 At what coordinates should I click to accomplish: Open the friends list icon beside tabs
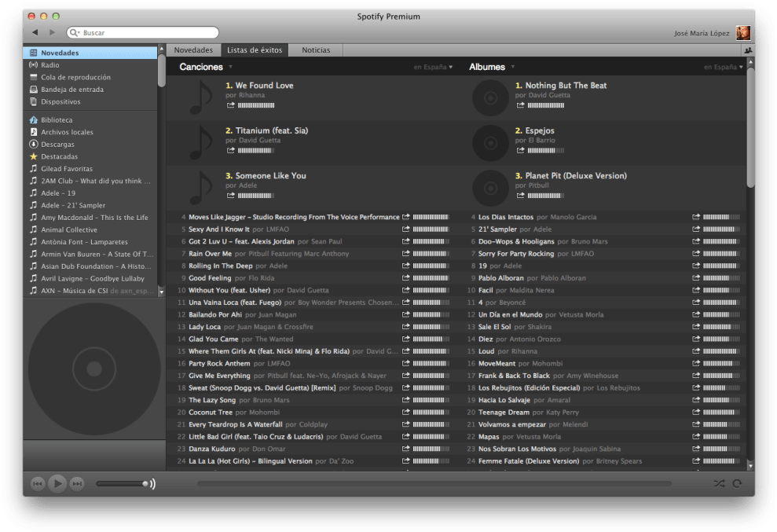(748, 50)
